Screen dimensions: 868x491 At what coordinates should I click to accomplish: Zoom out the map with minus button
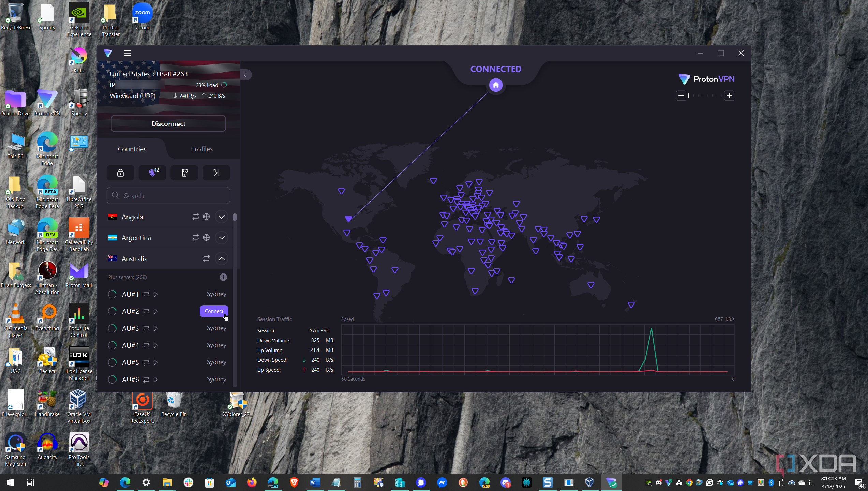tap(680, 96)
